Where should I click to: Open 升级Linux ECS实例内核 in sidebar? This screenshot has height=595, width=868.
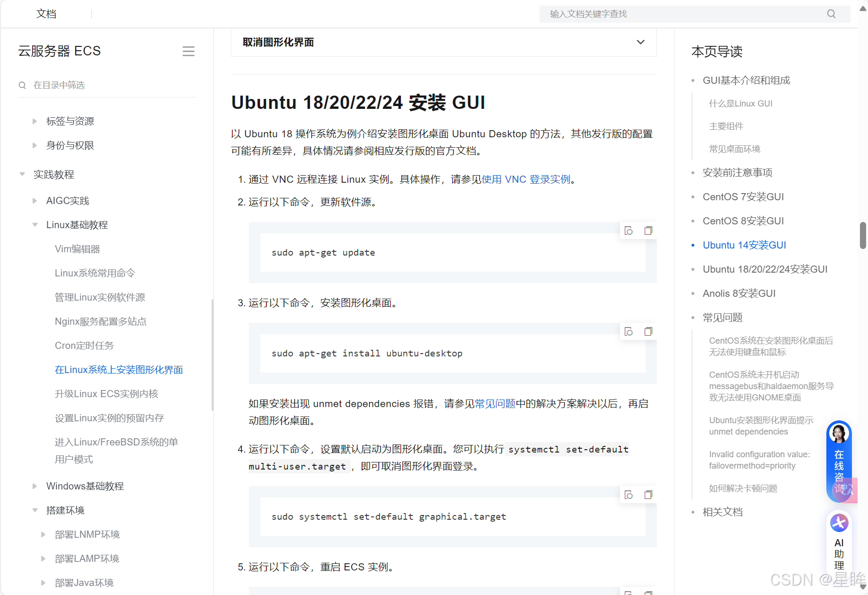106,394
